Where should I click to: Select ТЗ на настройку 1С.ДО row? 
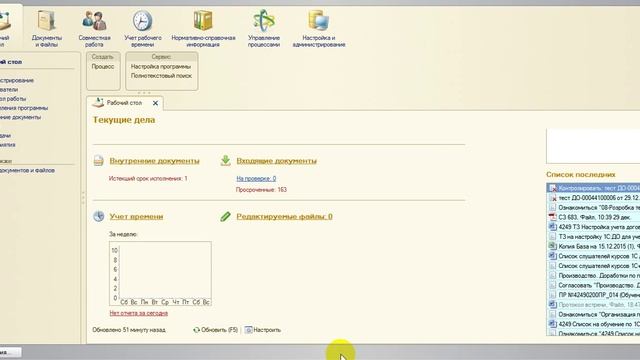(593, 237)
